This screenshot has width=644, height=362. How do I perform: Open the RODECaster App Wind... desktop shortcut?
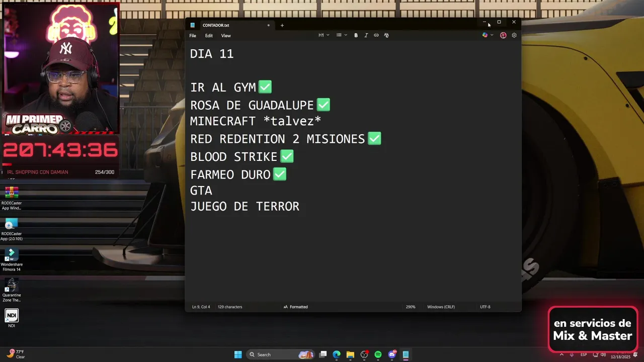coord(12,199)
